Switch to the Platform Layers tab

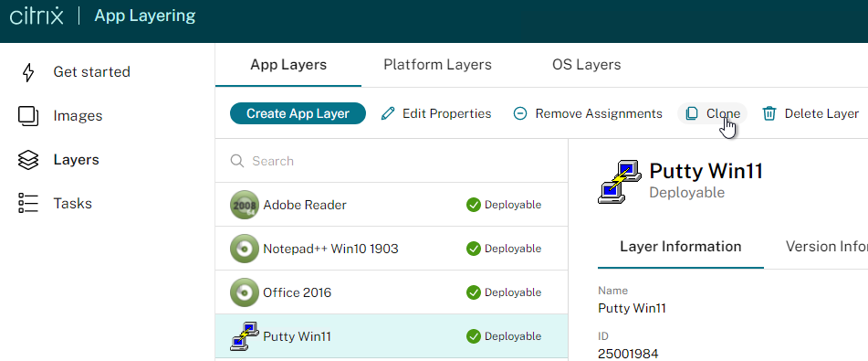(437, 65)
